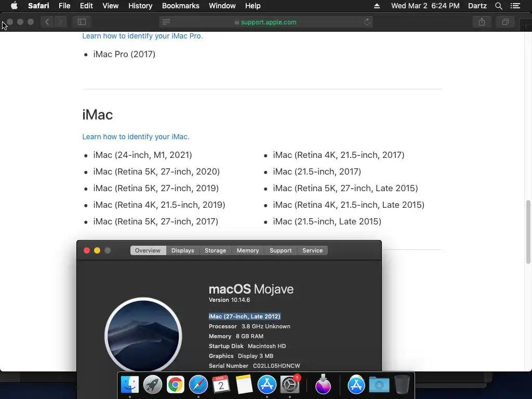Click 'iMac (Retina 5K, 27-inch, 2020)' item

pyautogui.click(x=156, y=171)
